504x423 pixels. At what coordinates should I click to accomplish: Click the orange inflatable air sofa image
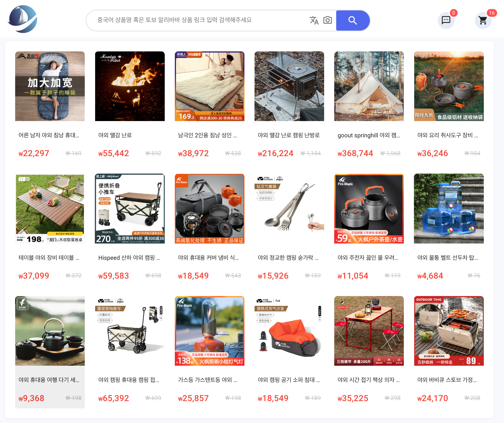pyautogui.click(x=289, y=331)
